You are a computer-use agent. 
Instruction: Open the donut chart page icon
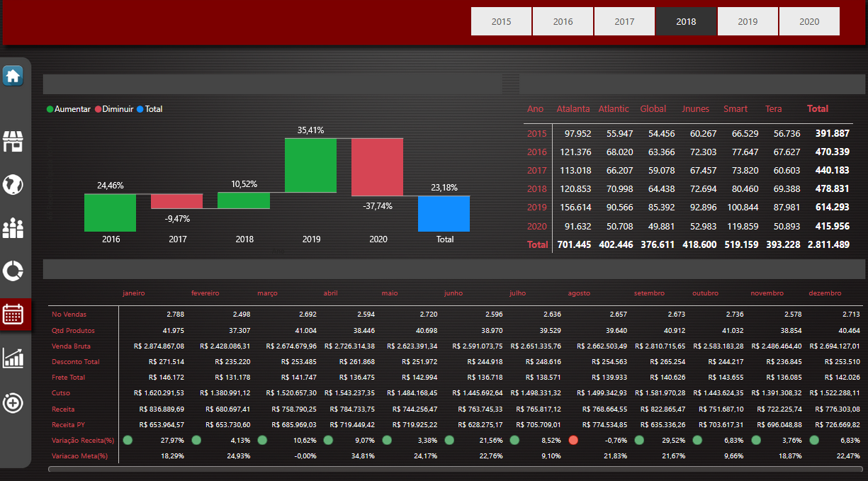click(13, 271)
